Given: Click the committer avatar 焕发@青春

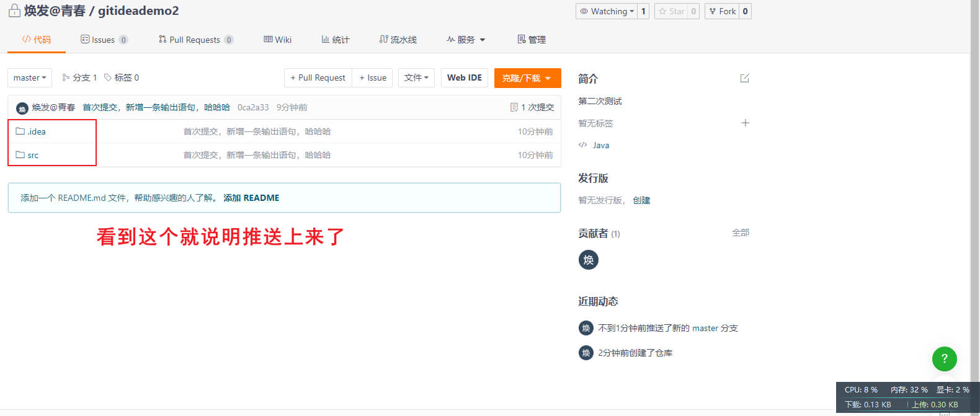Looking at the screenshot, I should pyautogui.click(x=22, y=108).
